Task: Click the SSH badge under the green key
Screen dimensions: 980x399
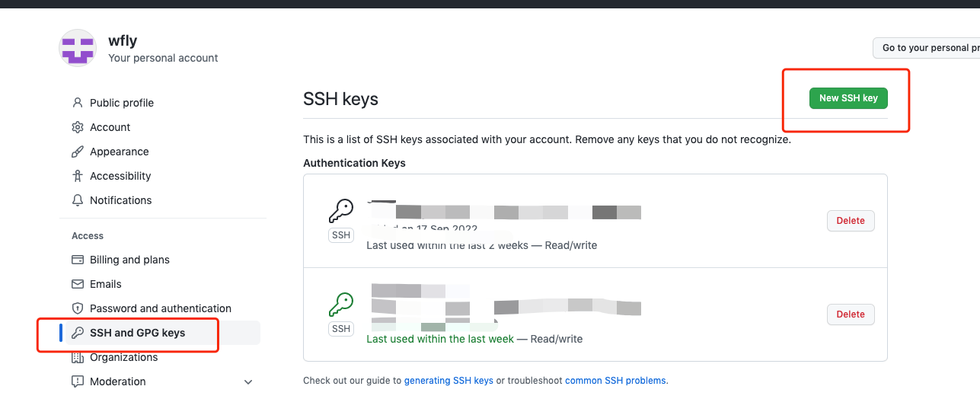Action: pyautogui.click(x=341, y=329)
